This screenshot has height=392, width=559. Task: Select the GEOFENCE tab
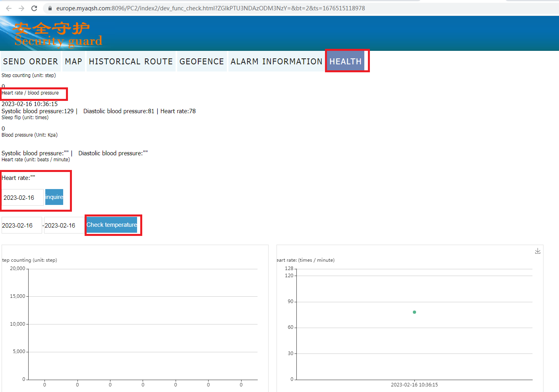[x=202, y=62]
